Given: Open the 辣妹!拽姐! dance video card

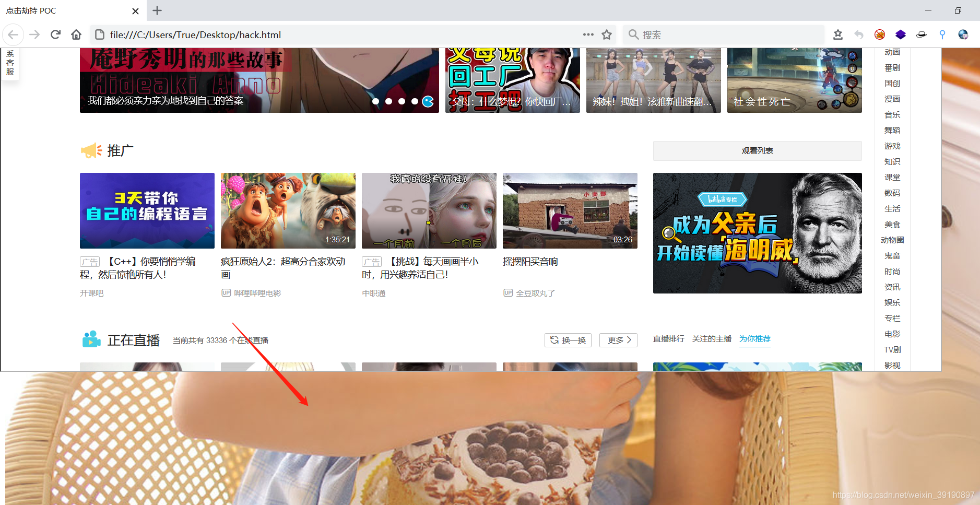Looking at the screenshot, I should tap(654, 80).
